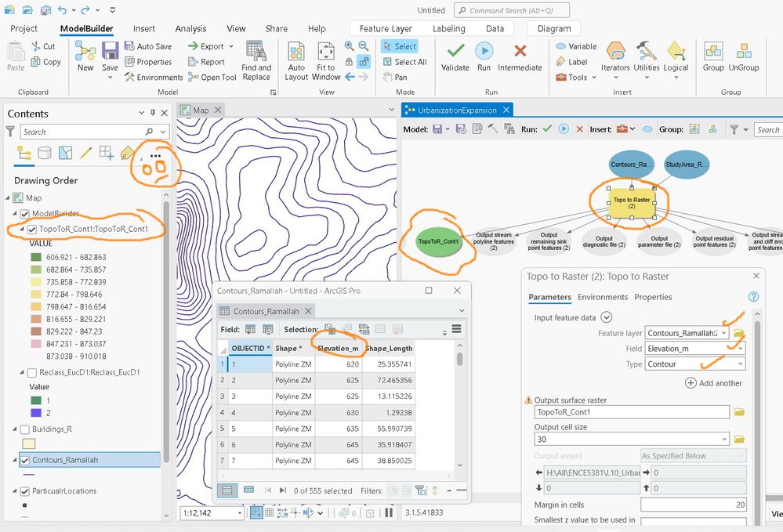Image resolution: width=783 pixels, height=532 pixels.
Task: Enable Reclass_EucD1 layer checkbox
Action: pos(32,373)
